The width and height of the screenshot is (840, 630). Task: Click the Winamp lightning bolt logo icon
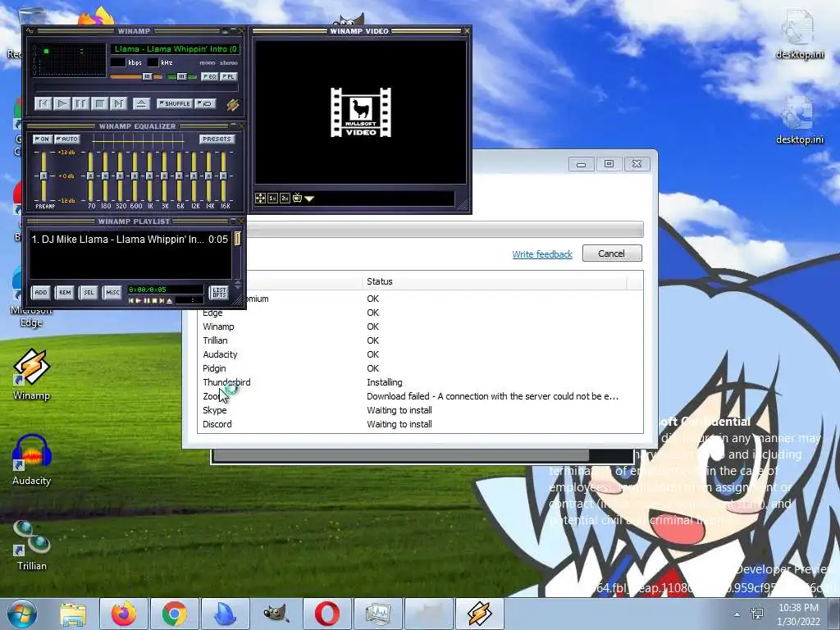[232, 104]
